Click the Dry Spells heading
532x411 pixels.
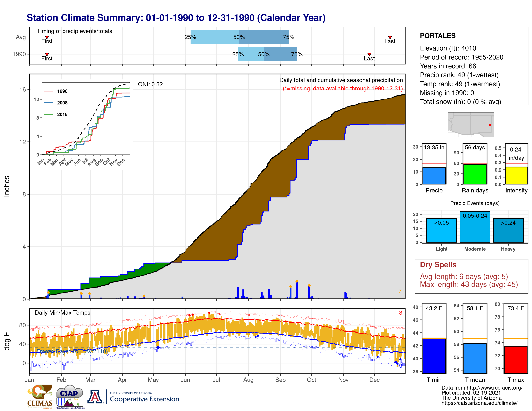438,265
